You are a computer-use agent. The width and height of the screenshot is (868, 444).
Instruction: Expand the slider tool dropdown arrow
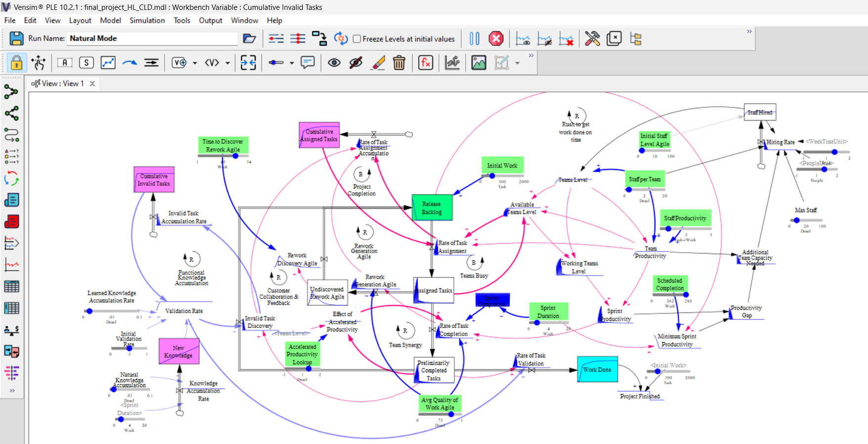click(292, 63)
